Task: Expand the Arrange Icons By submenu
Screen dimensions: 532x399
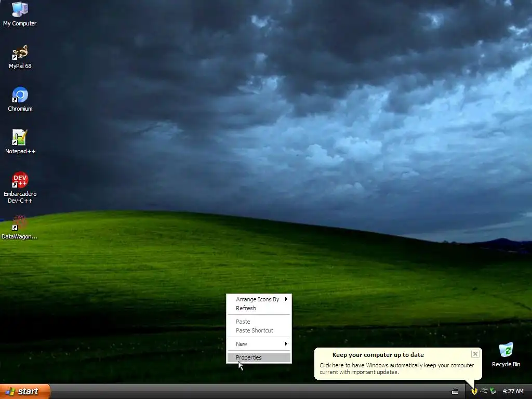Action: 259,299
